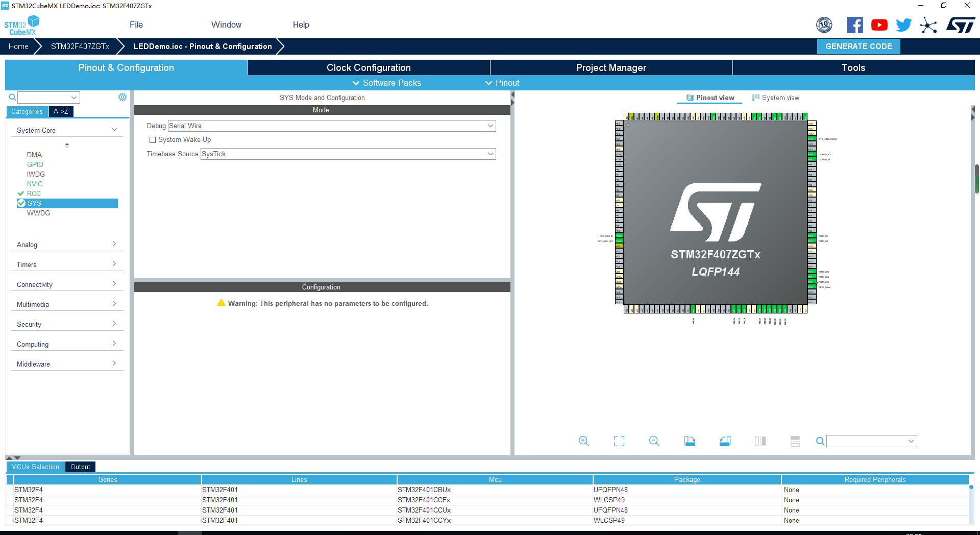Switch to the A->Z tab
980x535 pixels.
(x=61, y=111)
